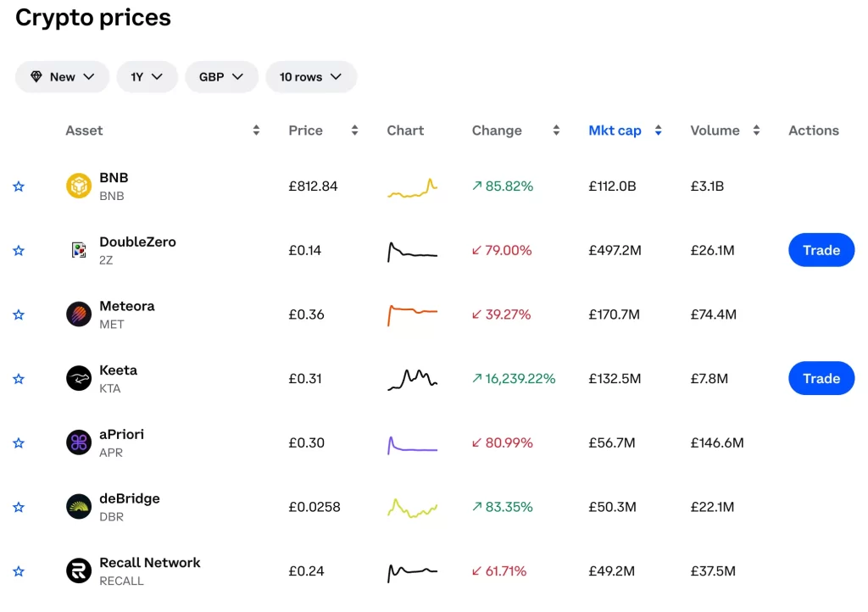
Task: Change the GBP currency dropdown
Action: coord(221,77)
